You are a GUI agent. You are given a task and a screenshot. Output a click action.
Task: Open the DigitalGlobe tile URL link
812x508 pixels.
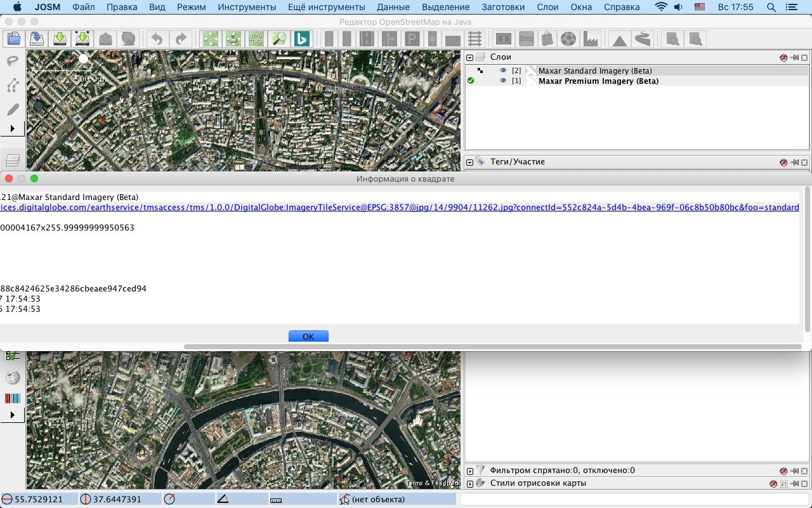(x=400, y=207)
